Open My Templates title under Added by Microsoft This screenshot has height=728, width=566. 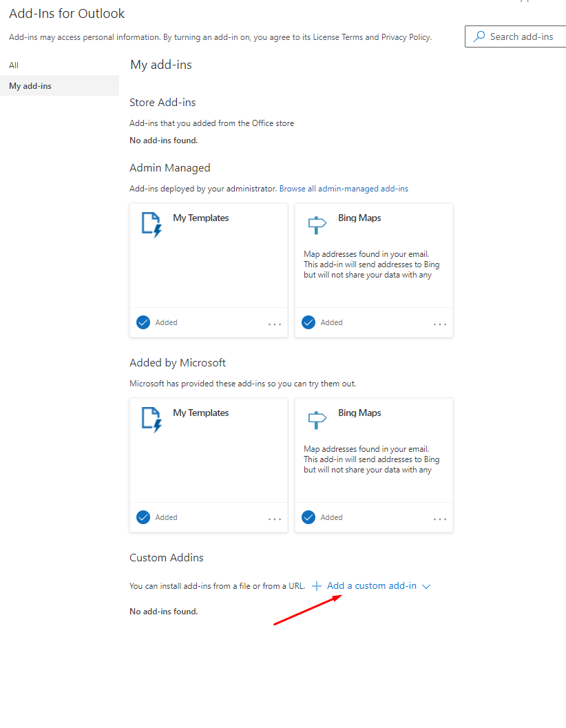pos(201,413)
